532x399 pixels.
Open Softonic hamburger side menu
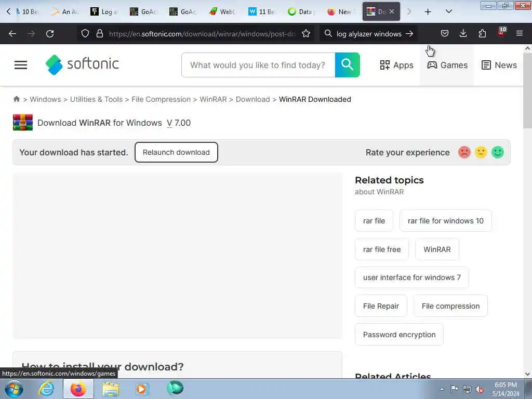coord(21,65)
